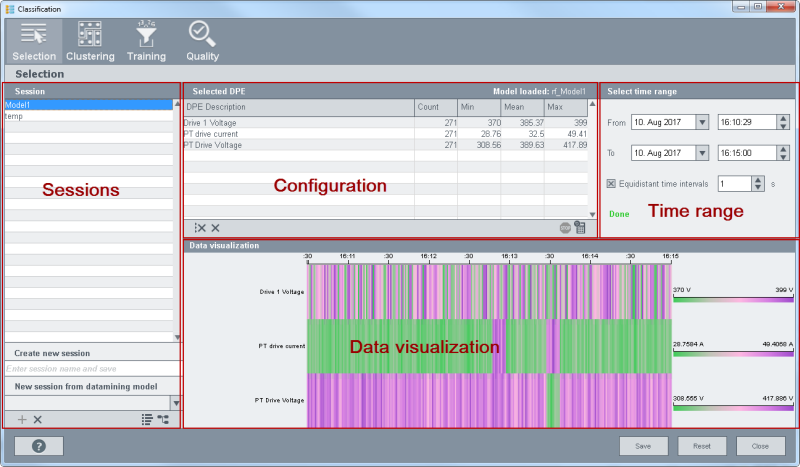Switch to the Training tab
The width and height of the screenshot is (800, 467).
coord(146,41)
